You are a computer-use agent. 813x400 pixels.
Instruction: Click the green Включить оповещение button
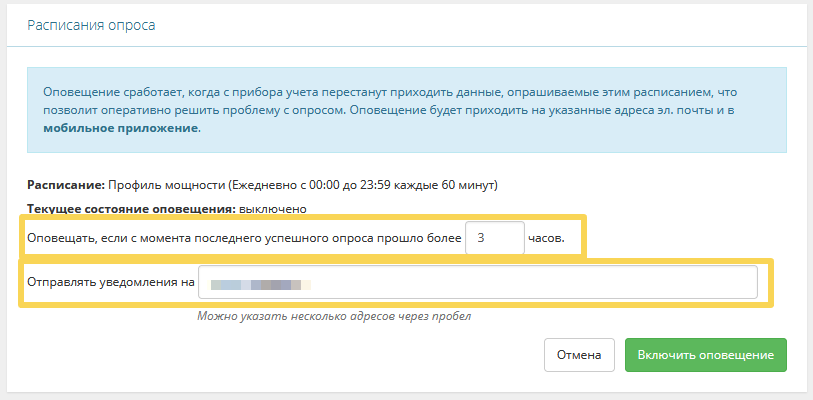pos(706,355)
